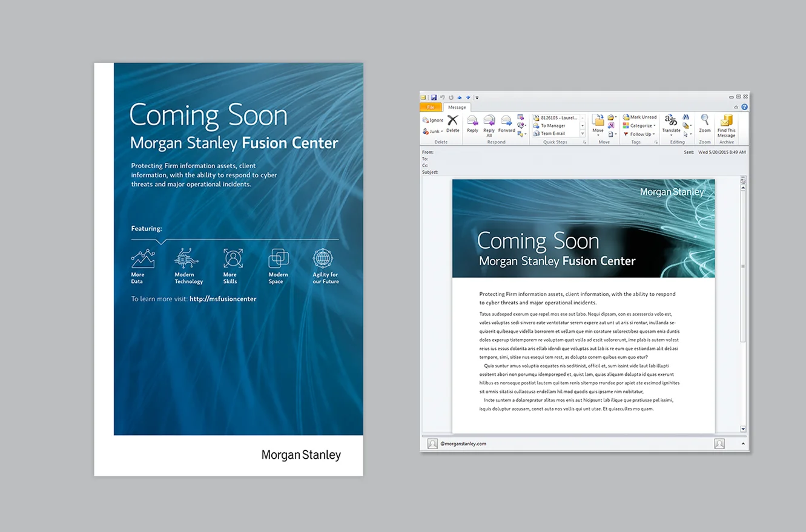The width and height of the screenshot is (806, 532).
Task: Click the @morganstanley.com sender in People Pane
Action: pyautogui.click(x=463, y=444)
